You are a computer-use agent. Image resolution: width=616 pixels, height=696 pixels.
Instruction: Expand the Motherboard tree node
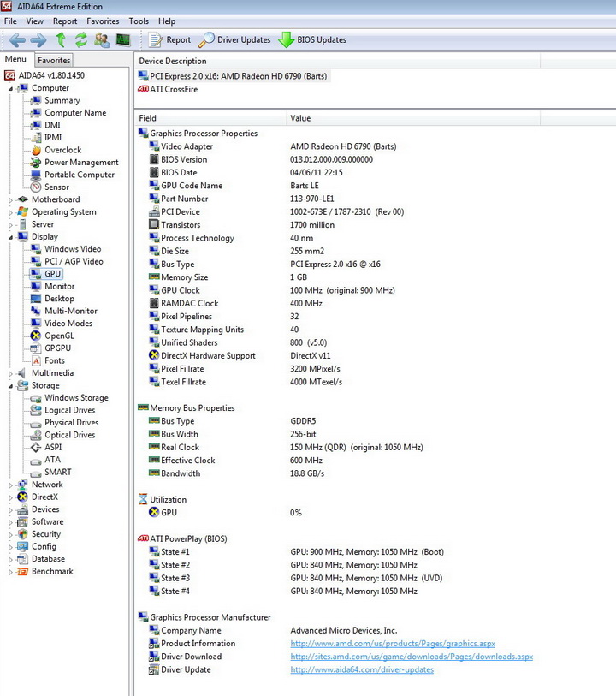[10, 199]
